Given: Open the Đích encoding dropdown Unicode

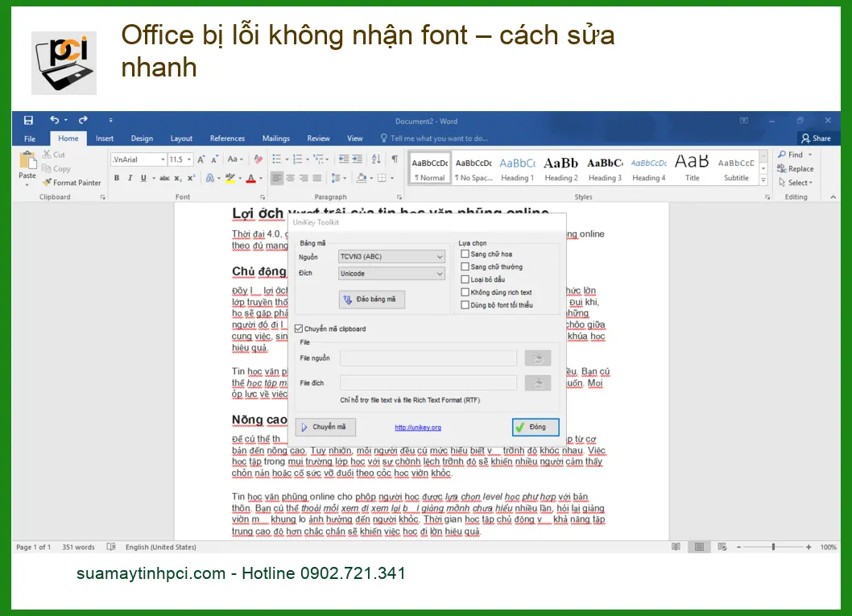Looking at the screenshot, I should (x=391, y=273).
